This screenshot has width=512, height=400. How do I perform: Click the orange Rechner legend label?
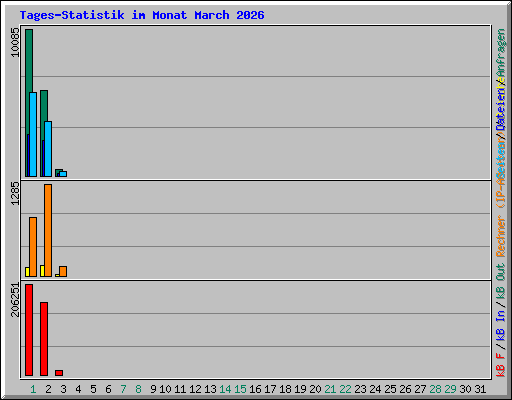501,236
